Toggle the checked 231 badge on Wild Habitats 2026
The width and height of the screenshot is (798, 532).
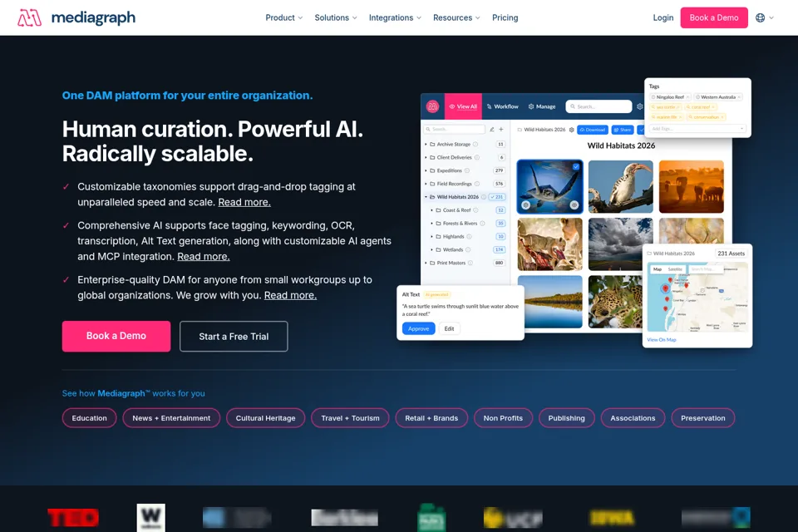[x=497, y=197]
